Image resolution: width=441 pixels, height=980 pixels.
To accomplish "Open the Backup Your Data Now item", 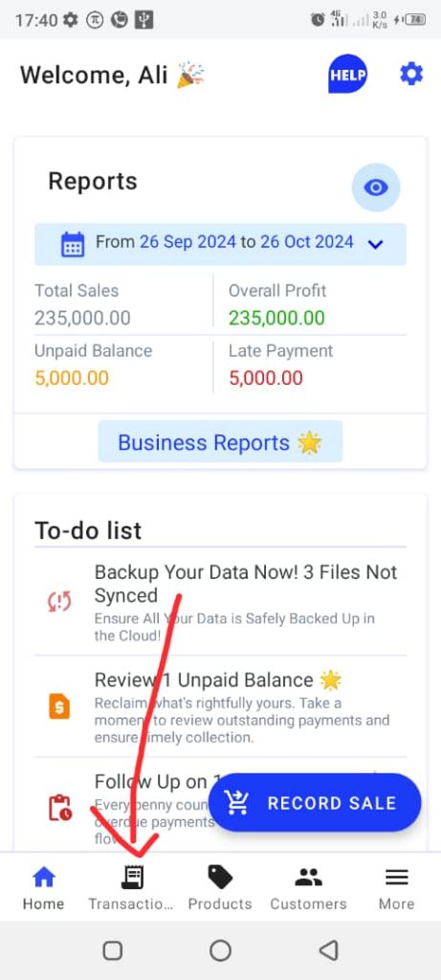I will [x=220, y=603].
